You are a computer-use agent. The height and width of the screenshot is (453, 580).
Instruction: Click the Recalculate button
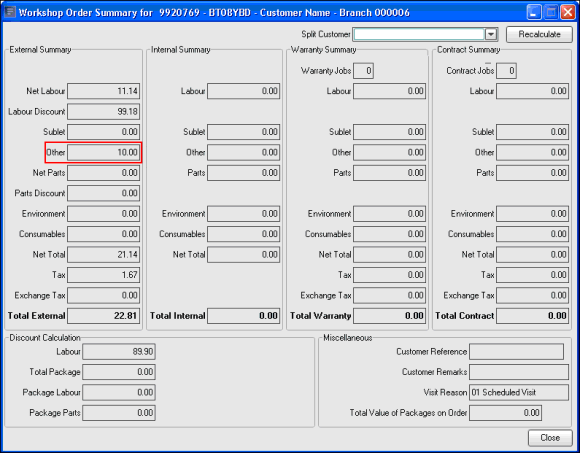coord(539,34)
